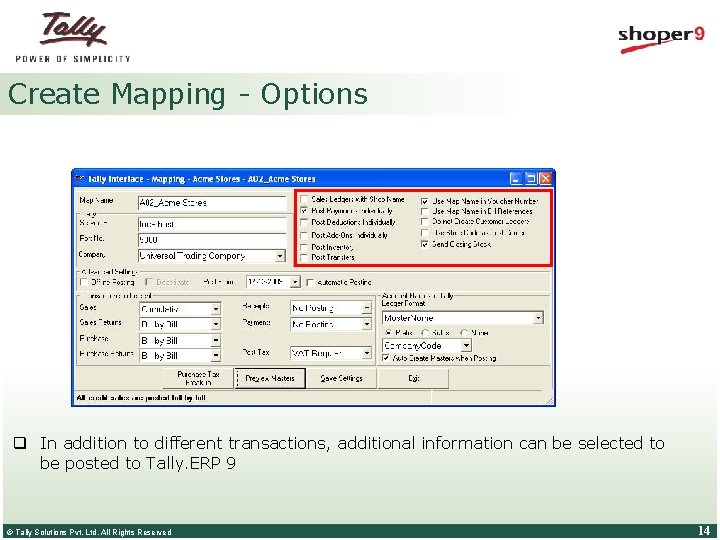This screenshot has width=720, height=540.
Task: Select the Suffix radio button
Action: pos(425,332)
